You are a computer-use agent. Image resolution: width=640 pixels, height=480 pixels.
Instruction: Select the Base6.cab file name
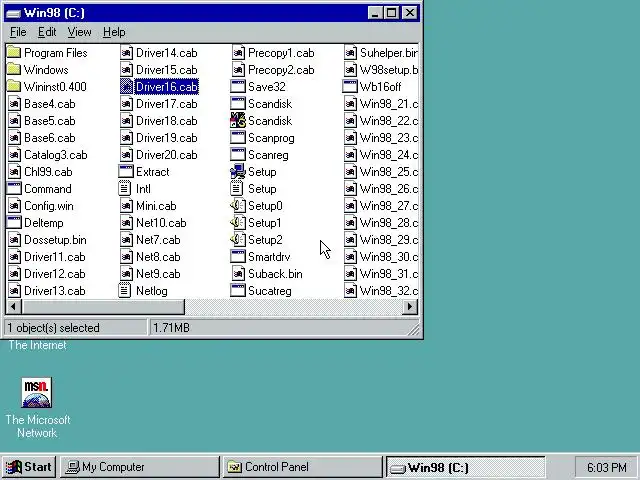(50, 138)
